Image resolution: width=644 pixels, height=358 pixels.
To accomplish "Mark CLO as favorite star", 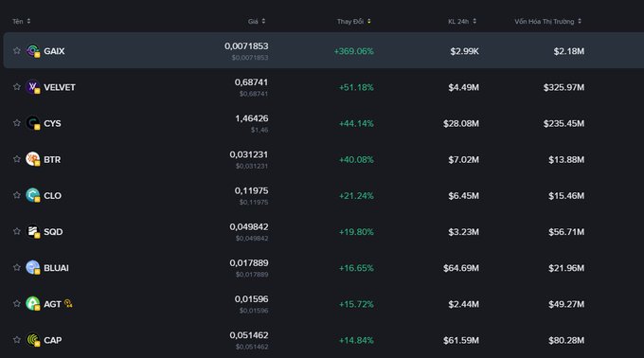I will point(16,195).
